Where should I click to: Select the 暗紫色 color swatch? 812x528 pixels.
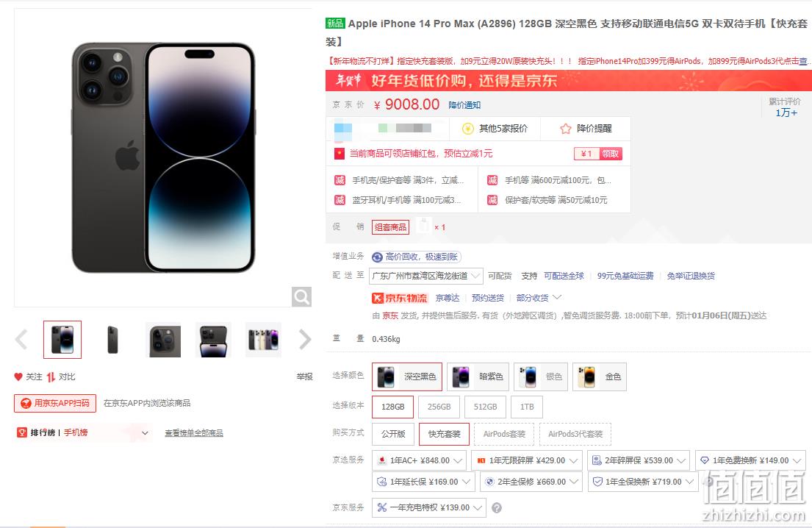[x=478, y=377]
